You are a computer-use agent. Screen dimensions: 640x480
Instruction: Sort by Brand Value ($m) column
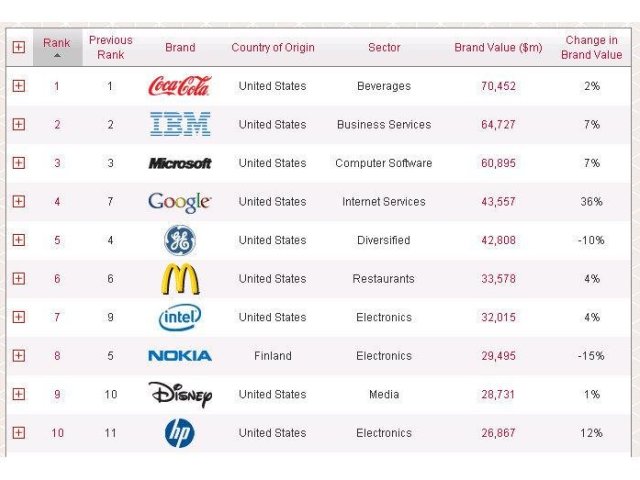[x=498, y=47]
